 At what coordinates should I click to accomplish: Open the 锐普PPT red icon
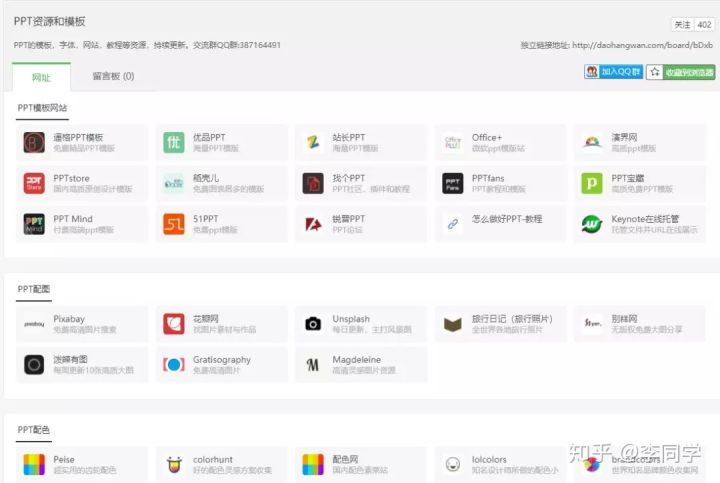tap(314, 224)
